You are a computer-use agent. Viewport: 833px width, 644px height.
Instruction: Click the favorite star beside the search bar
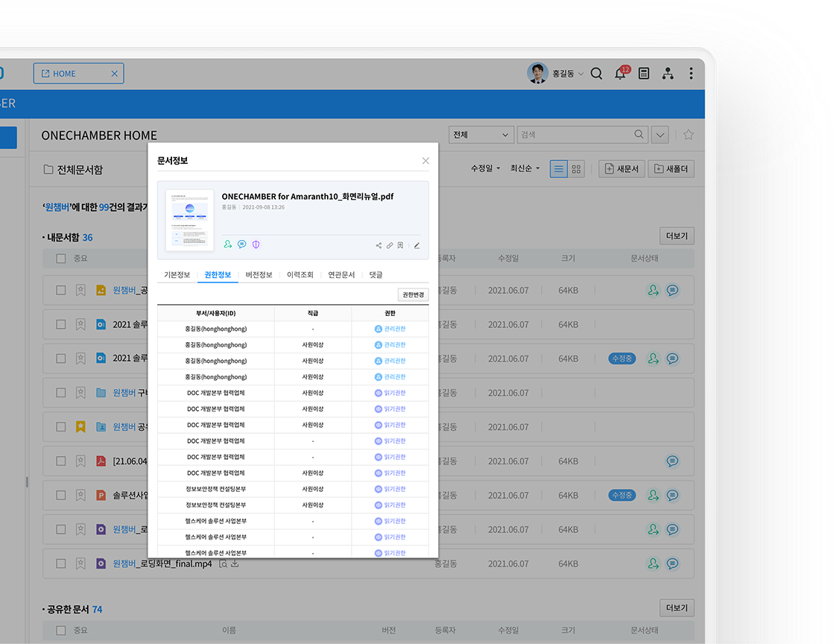point(688,134)
